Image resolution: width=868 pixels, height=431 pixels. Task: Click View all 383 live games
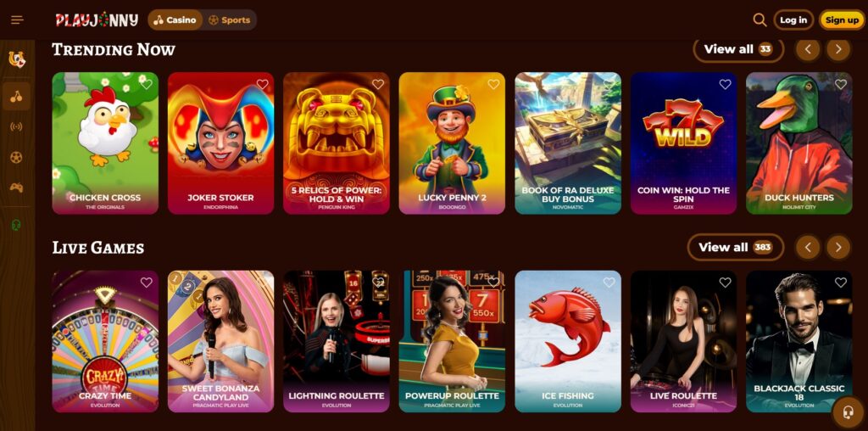click(x=736, y=247)
